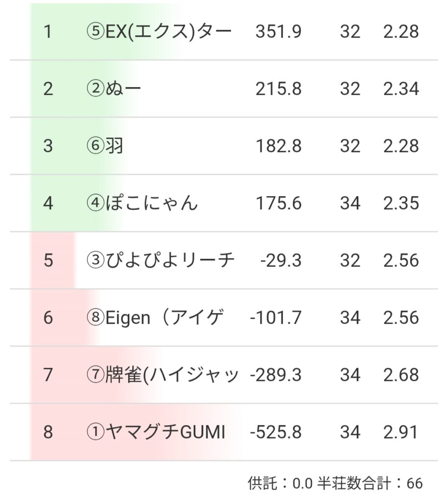Select the 182.8 score cell
Viewport: 448px width, 501px height.
coord(278,146)
